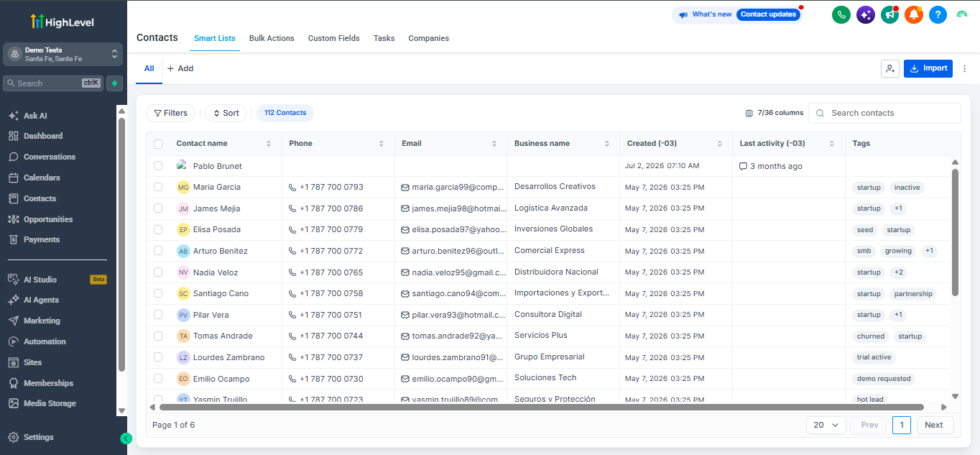Check the Elisa Posada row checkbox
This screenshot has height=455, width=980.
pyautogui.click(x=158, y=229)
